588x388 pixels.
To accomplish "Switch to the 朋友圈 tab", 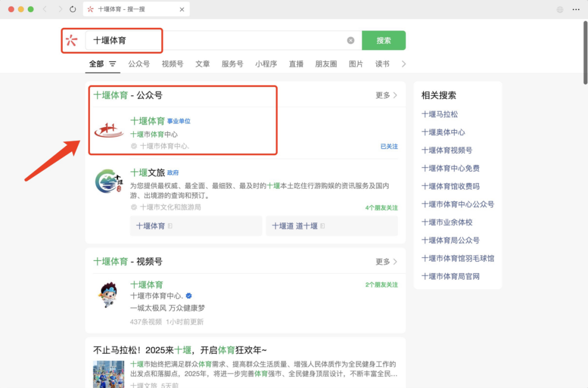I will (326, 64).
